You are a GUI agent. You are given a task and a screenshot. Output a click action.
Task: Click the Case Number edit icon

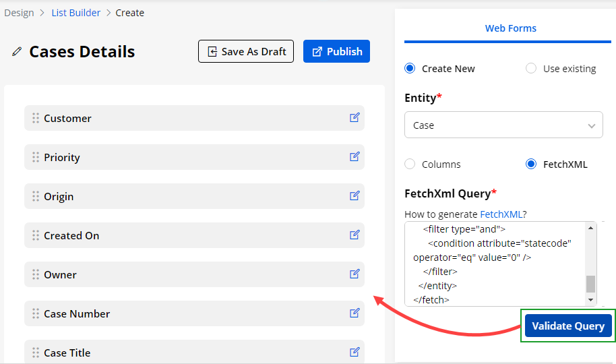coord(355,313)
